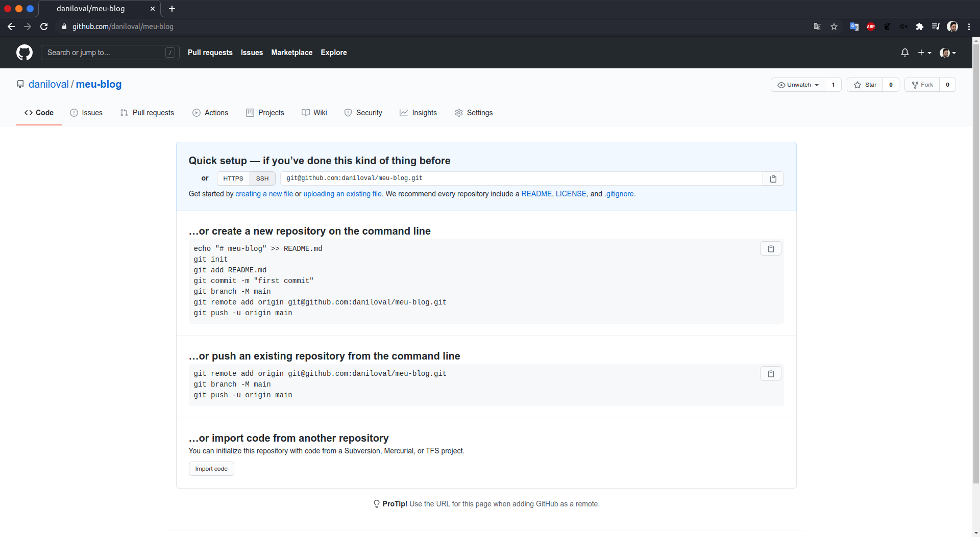This screenshot has height=537, width=980.
Task: Go to the GitHub home logo
Action: [24, 53]
